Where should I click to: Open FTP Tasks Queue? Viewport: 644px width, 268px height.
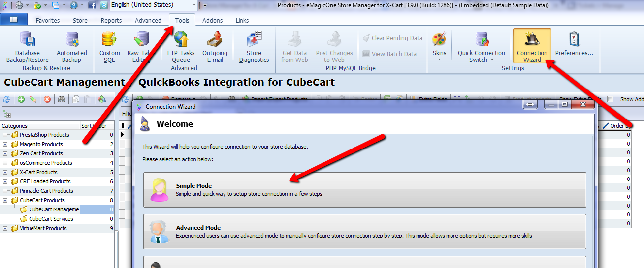(181, 47)
